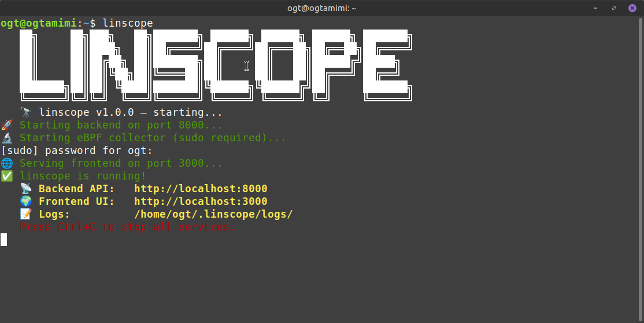Open the http://localhost:8000 backend link
This screenshot has width=644, height=323.
click(201, 189)
